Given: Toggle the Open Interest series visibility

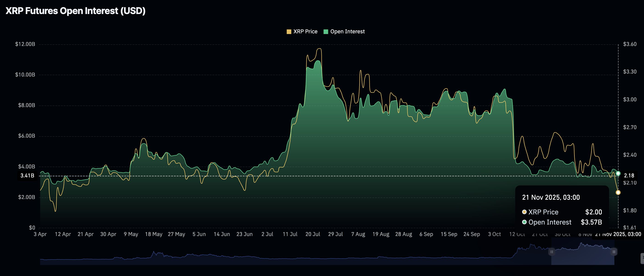Looking at the screenshot, I should point(347,31).
